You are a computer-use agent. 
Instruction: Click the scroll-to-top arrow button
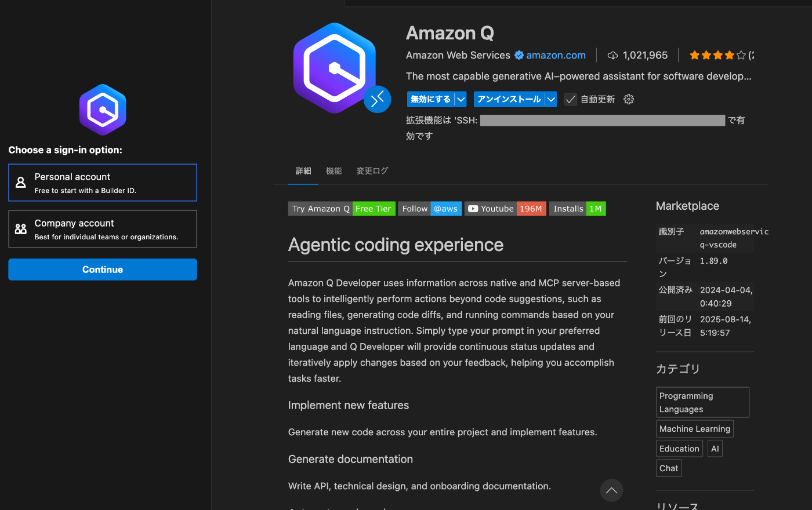point(611,490)
